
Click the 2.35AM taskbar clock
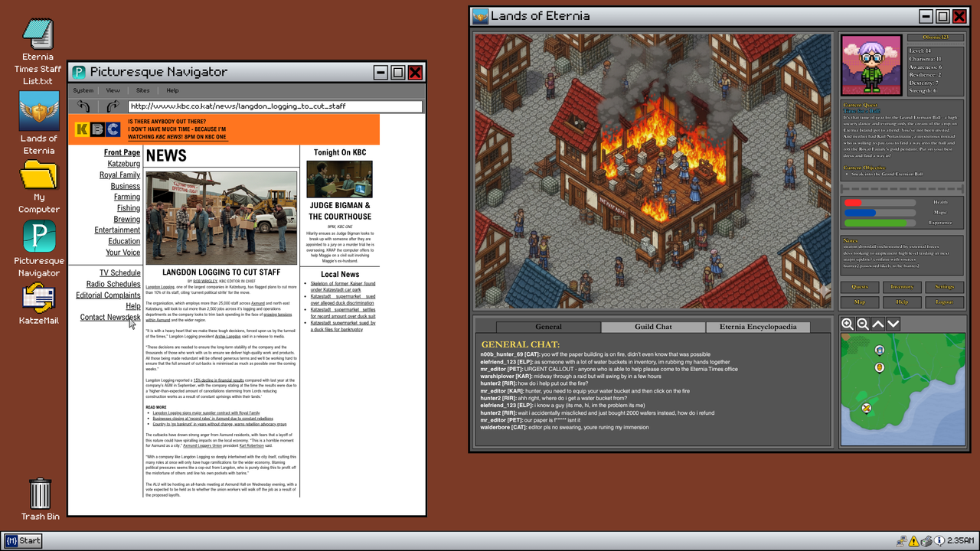click(x=961, y=541)
